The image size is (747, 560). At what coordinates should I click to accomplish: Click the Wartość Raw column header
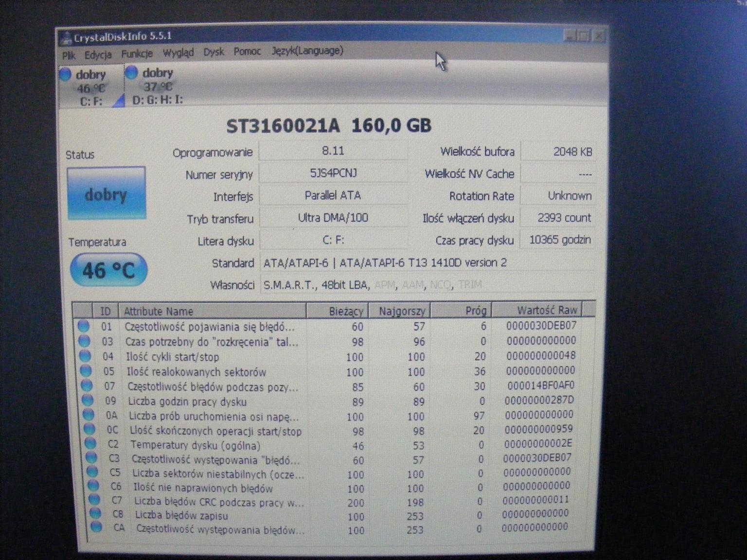point(537,309)
